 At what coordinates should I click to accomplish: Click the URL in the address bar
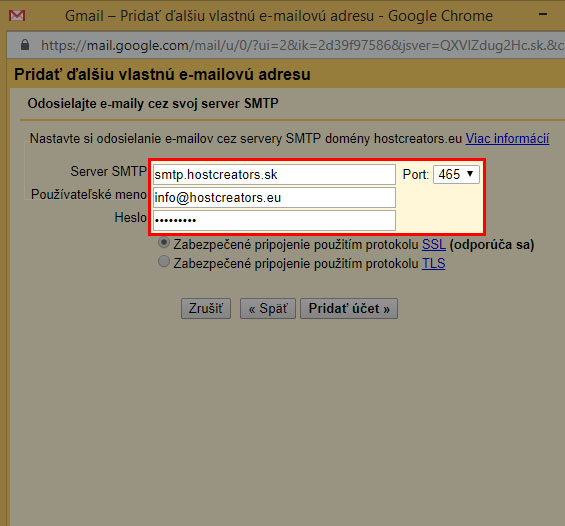[x=303, y=45]
